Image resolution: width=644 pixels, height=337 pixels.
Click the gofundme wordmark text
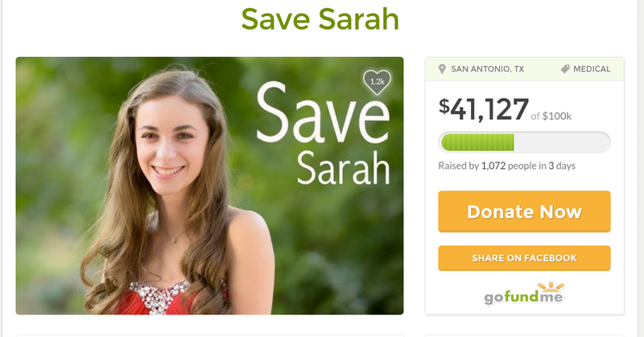point(523,297)
